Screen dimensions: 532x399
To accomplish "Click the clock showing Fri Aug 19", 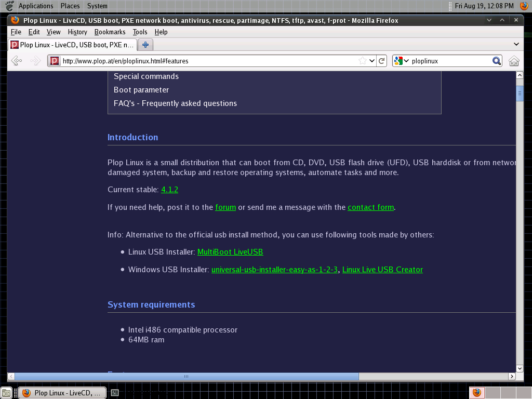I will (484, 6).
